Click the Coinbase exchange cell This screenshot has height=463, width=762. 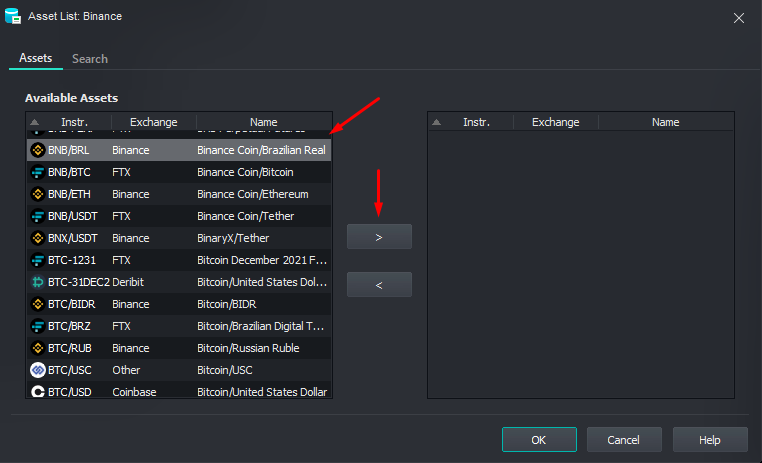coord(135,392)
